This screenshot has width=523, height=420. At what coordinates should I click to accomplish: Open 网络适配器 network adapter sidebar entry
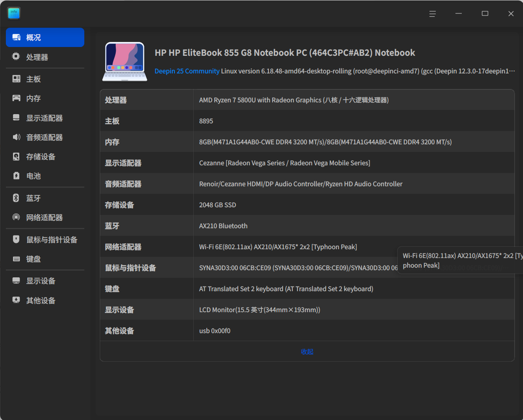coord(45,217)
